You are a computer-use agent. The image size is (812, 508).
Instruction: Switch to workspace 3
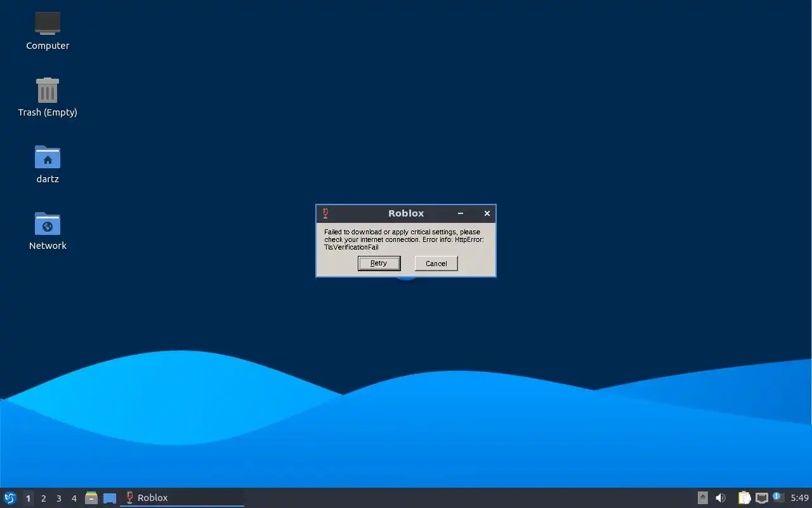pyautogui.click(x=58, y=498)
